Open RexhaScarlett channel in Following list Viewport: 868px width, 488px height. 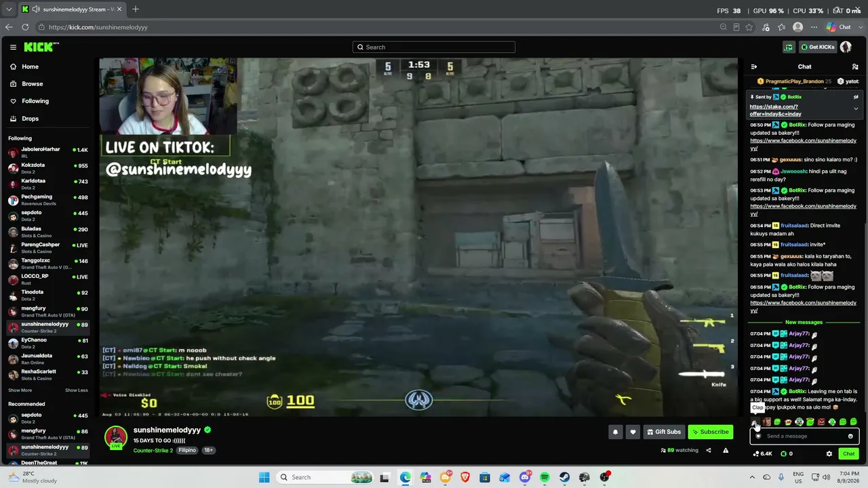tap(47, 374)
